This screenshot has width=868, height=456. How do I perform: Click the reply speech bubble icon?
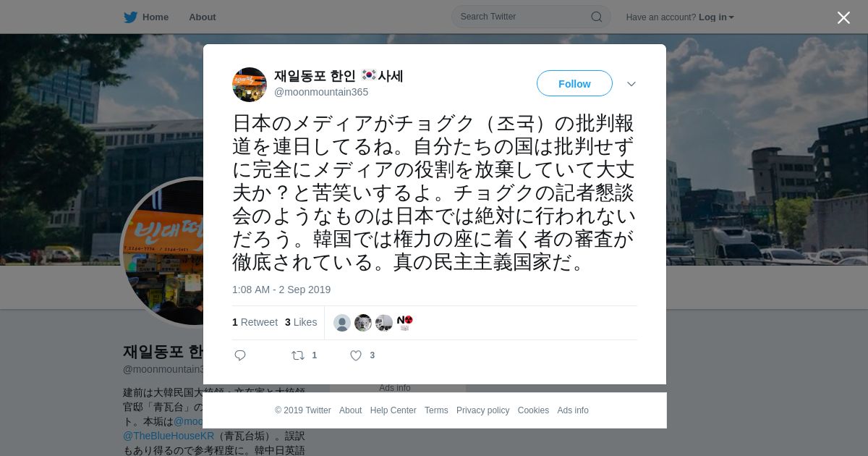pos(240,355)
